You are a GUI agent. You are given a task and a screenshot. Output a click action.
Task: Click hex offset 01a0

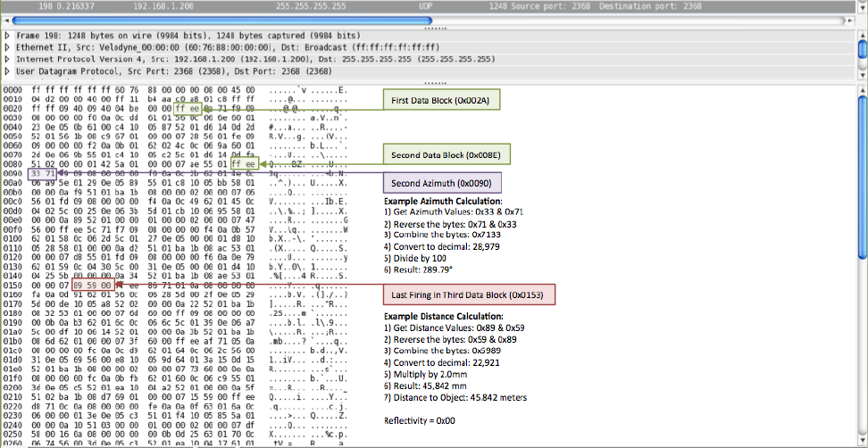click(12, 331)
